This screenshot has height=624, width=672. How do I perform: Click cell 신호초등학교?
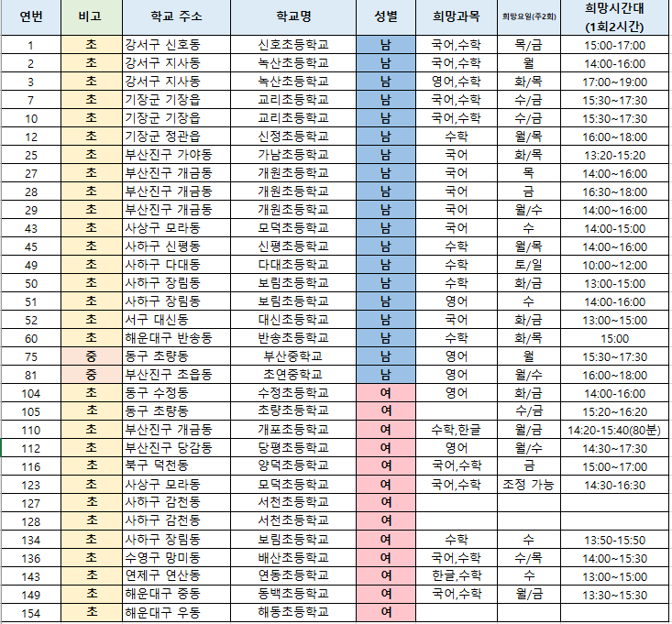[x=293, y=45]
